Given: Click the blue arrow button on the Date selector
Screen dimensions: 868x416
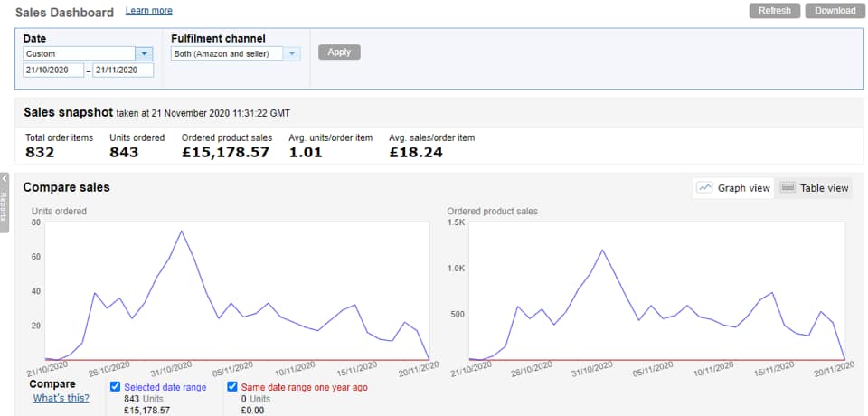Looking at the screenshot, I should point(143,53).
